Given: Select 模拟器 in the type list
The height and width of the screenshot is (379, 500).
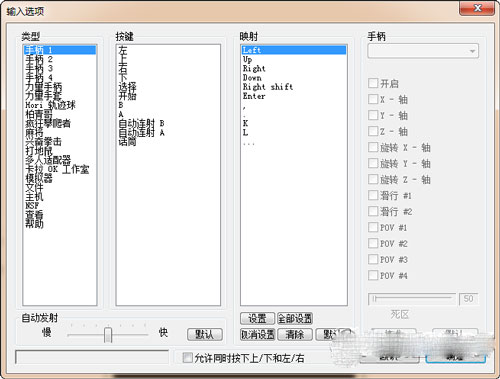Looking at the screenshot, I should point(60,178).
